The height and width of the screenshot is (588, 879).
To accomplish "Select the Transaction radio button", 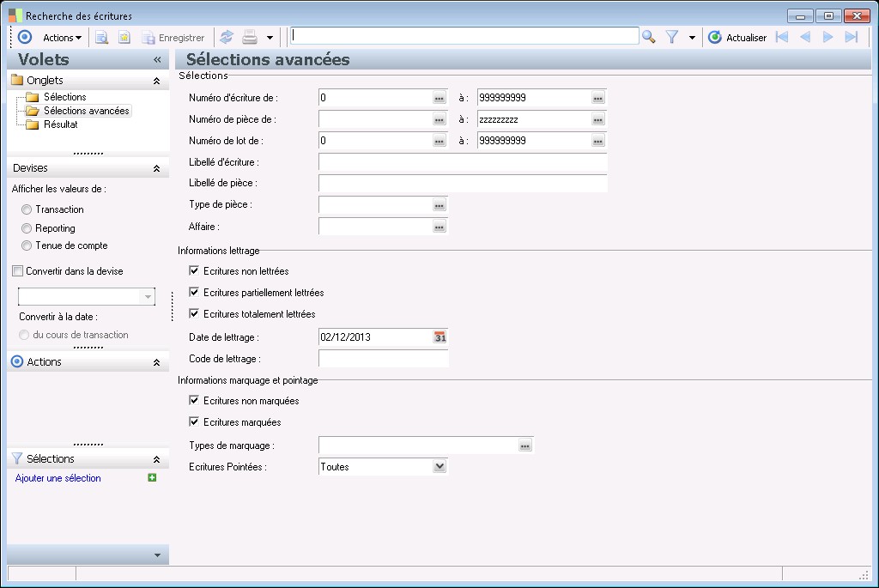I will point(27,209).
